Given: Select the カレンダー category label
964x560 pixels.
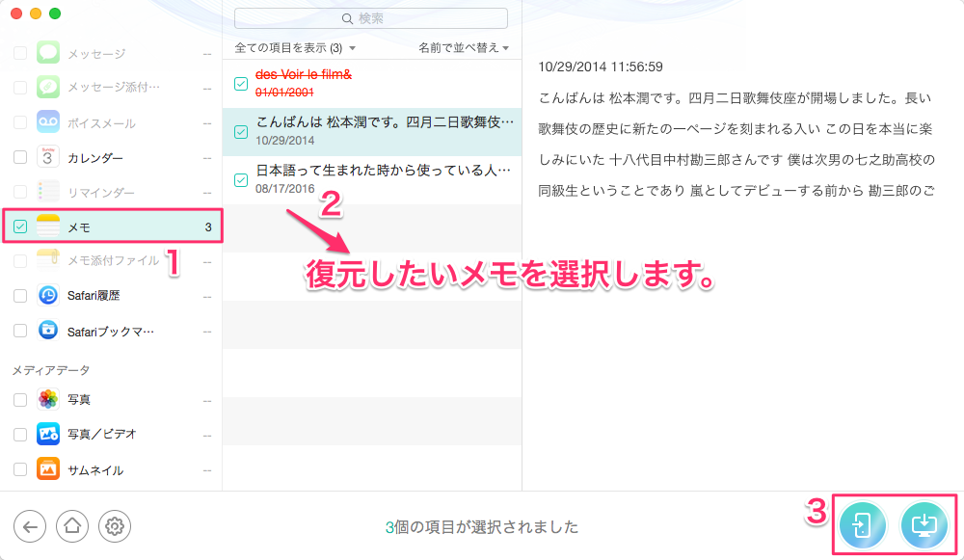Looking at the screenshot, I should click(x=95, y=158).
